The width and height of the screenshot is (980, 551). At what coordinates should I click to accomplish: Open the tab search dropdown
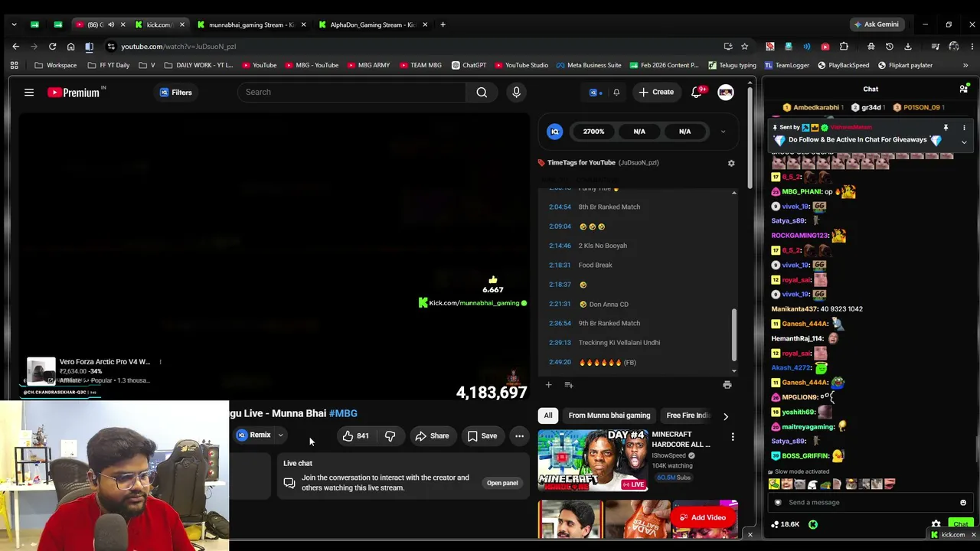click(x=14, y=24)
